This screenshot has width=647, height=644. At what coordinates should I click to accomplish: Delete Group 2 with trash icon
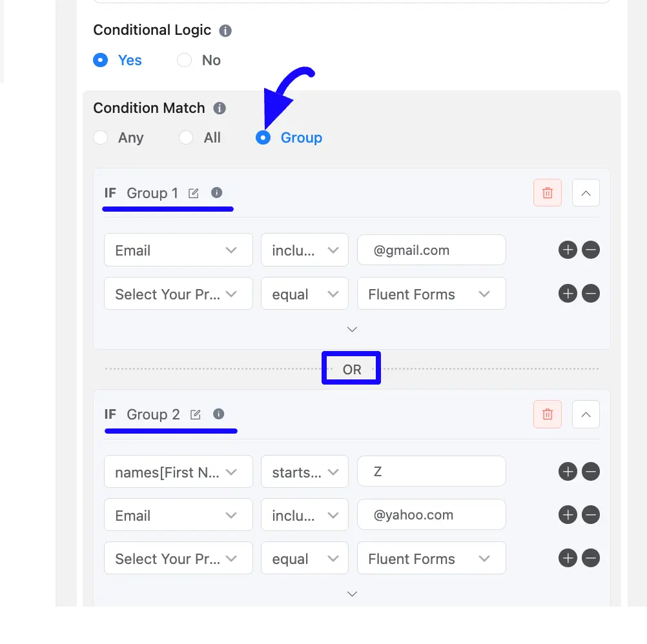547,414
